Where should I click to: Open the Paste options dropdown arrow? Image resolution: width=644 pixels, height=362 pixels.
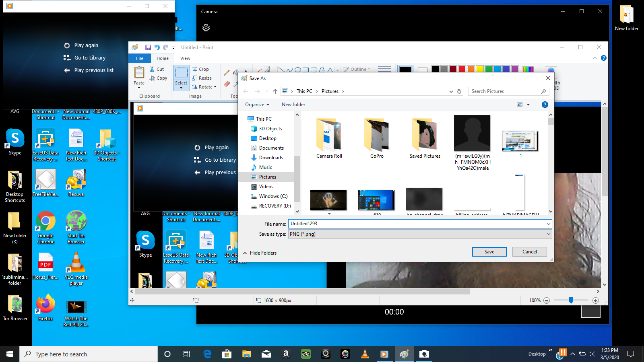(x=139, y=88)
